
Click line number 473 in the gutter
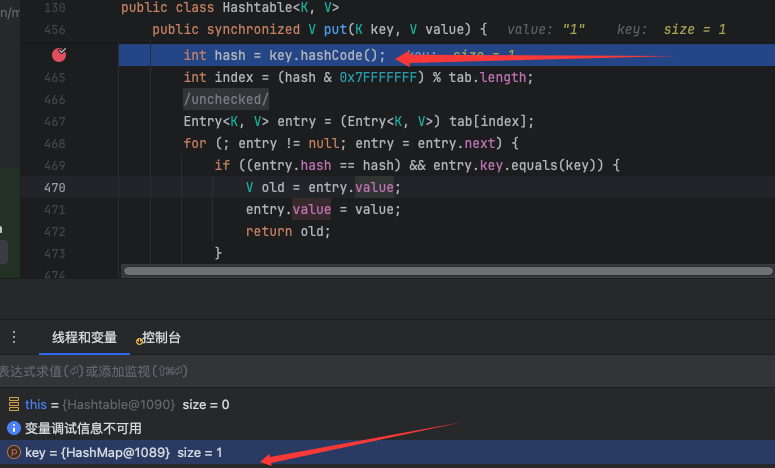[x=55, y=254]
